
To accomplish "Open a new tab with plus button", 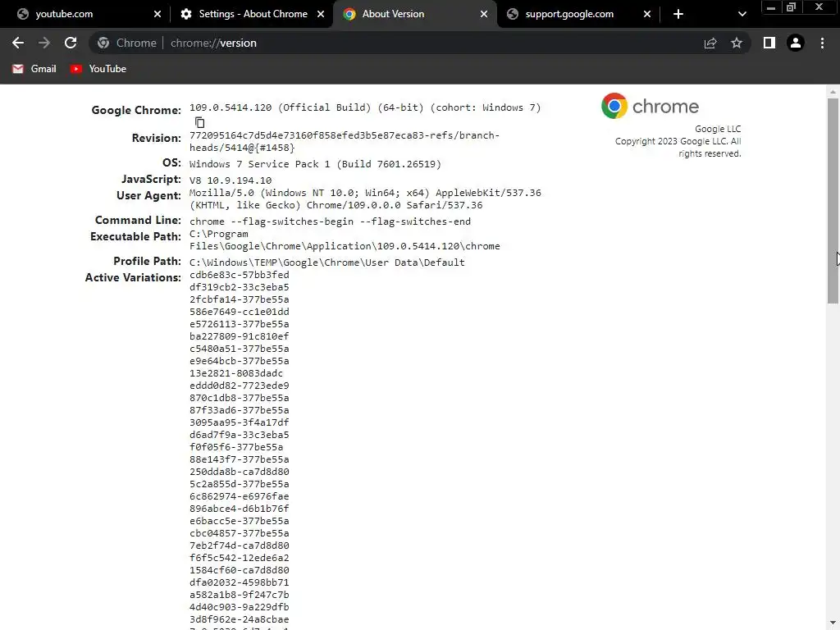I will click(678, 14).
